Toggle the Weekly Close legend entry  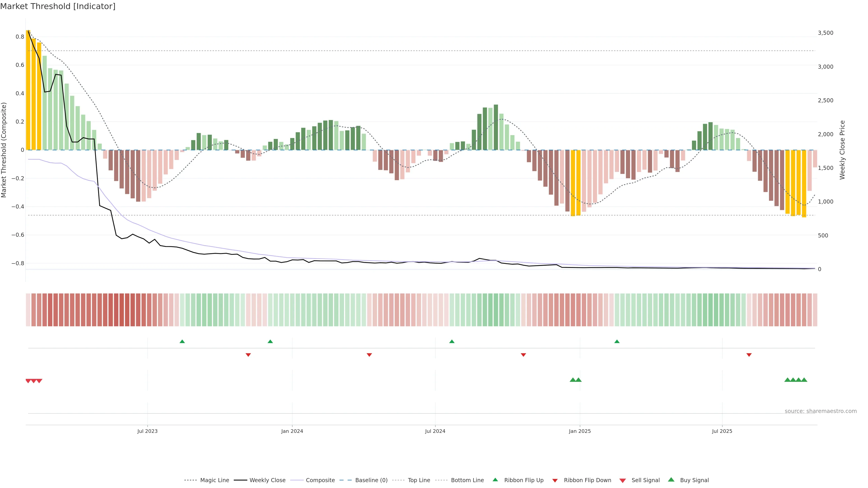point(267,480)
